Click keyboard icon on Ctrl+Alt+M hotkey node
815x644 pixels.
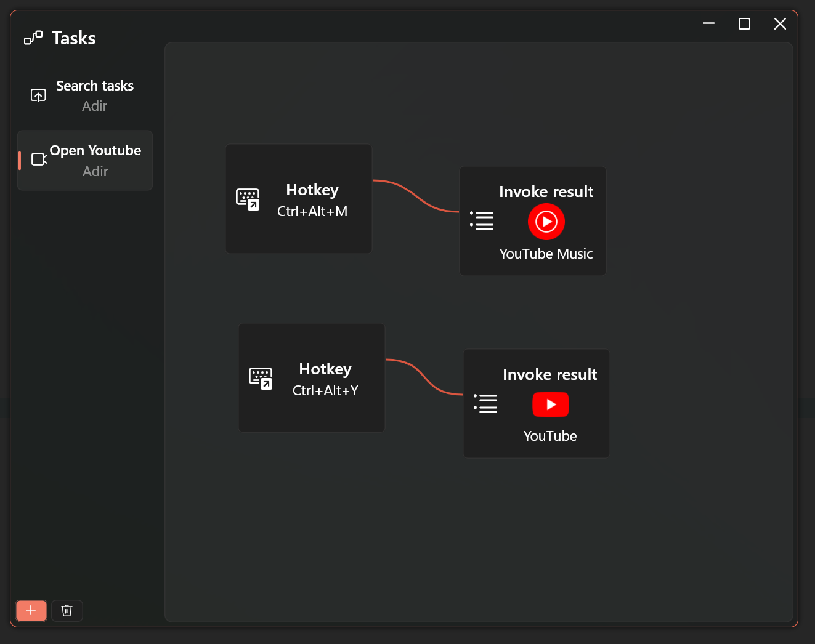tap(248, 199)
